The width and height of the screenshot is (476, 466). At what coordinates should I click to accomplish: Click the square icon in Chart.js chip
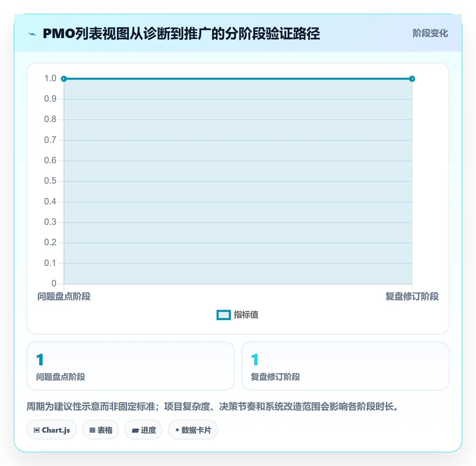coord(37,430)
